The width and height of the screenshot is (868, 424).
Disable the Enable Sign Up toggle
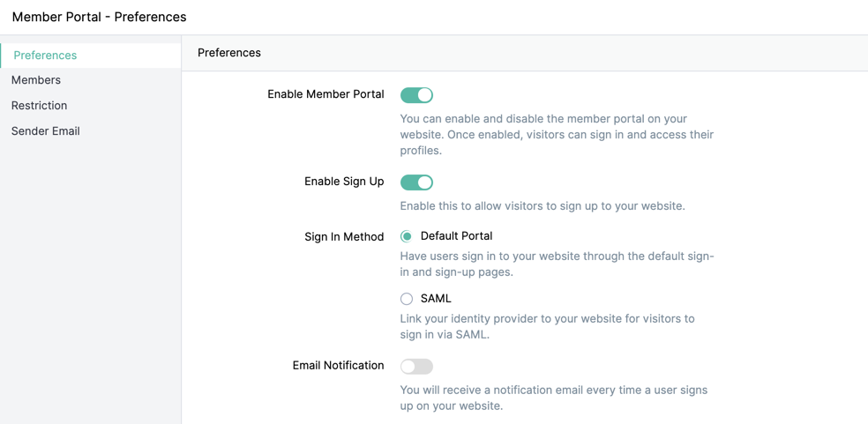tap(416, 182)
